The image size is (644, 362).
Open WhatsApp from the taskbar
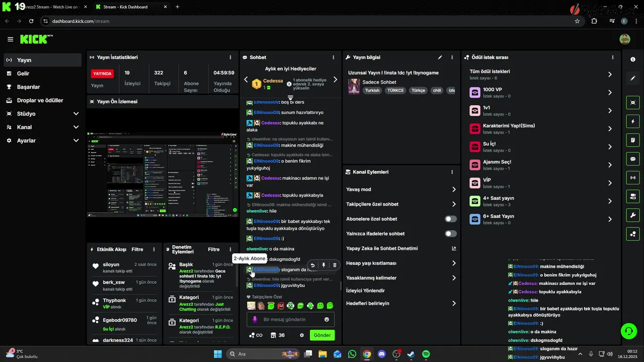tap(352, 354)
